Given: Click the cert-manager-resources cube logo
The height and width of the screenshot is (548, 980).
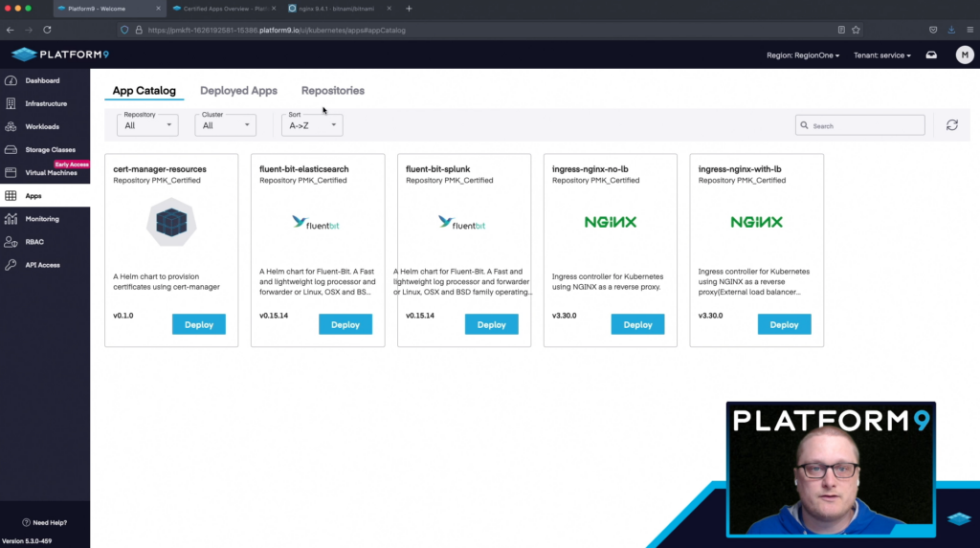Looking at the screenshot, I should tap(171, 222).
